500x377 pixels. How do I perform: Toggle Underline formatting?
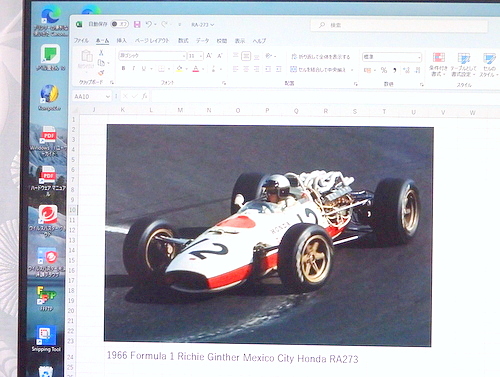[144, 69]
